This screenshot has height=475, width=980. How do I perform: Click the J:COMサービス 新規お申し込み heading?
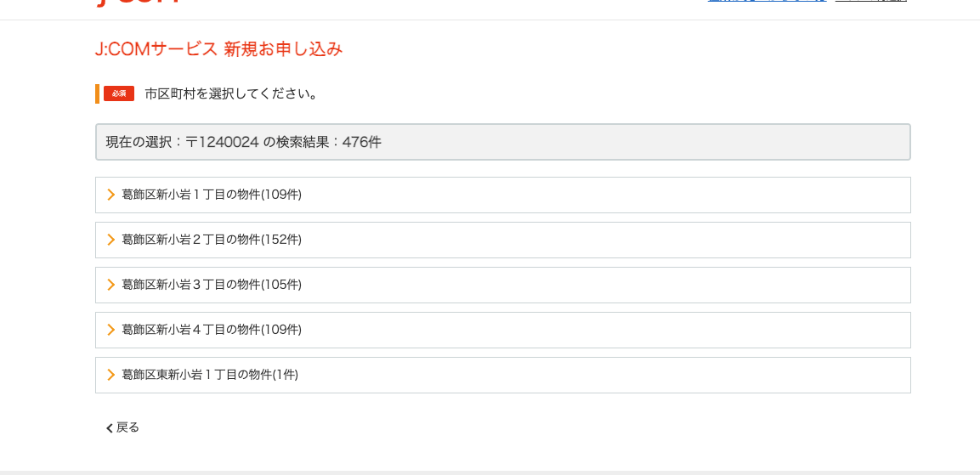[x=218, y=49]
